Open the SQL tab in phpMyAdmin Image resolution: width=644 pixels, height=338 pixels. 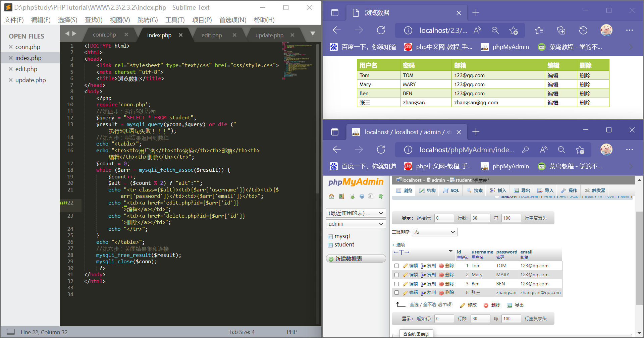(451, 190)
